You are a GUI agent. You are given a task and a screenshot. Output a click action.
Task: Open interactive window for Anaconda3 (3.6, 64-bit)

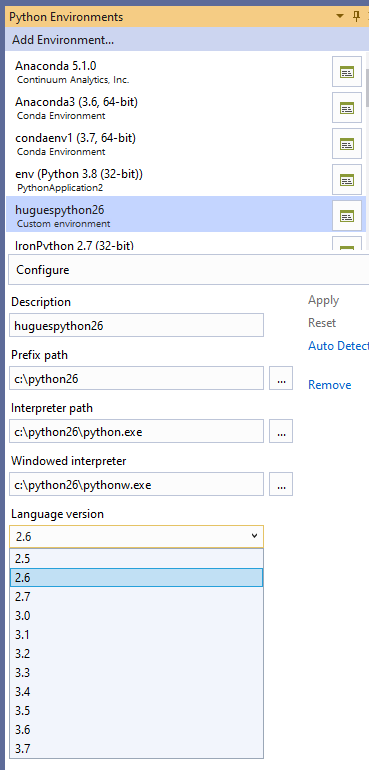pyautogui.click(x=347, y=108)
